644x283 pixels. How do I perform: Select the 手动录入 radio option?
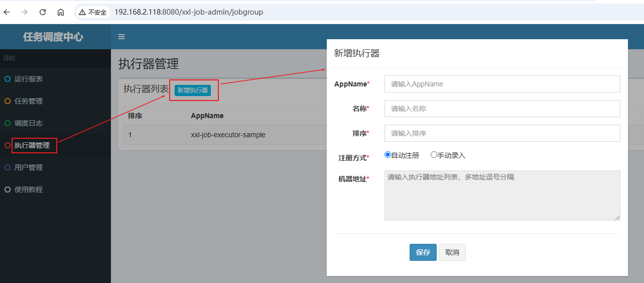coord(434,155)
